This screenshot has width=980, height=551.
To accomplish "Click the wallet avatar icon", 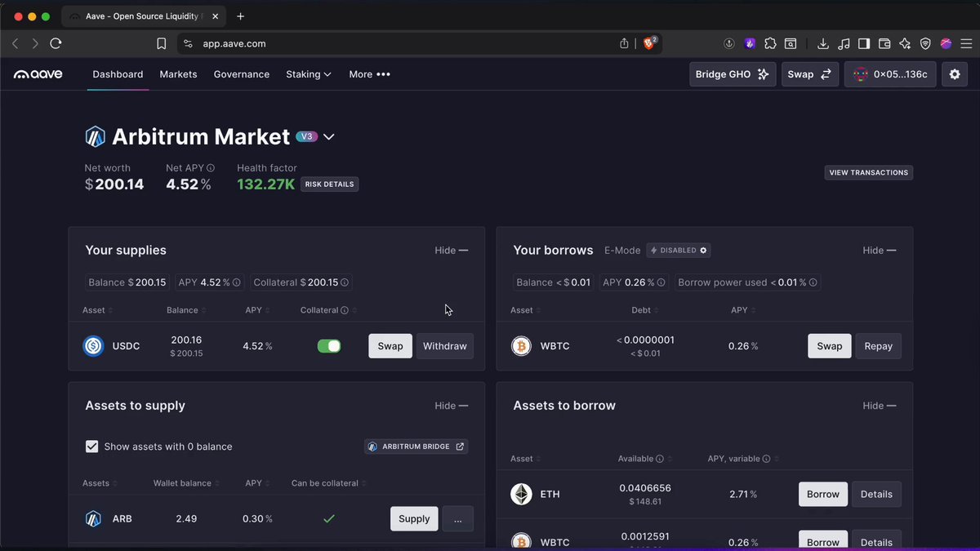I will 860,74.
